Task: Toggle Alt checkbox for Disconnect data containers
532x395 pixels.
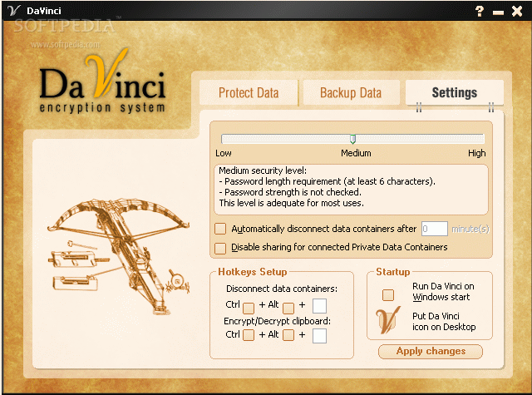Action: tap(288, 309)
